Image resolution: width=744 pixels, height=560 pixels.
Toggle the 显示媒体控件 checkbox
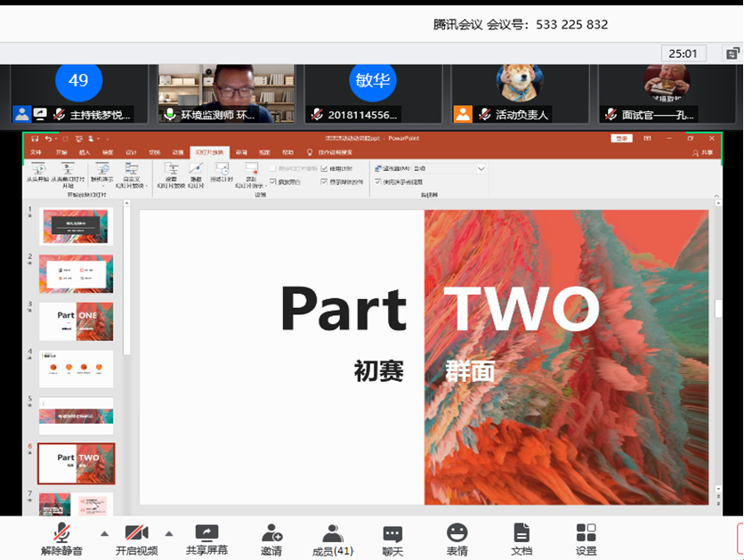tap(324, 182)
